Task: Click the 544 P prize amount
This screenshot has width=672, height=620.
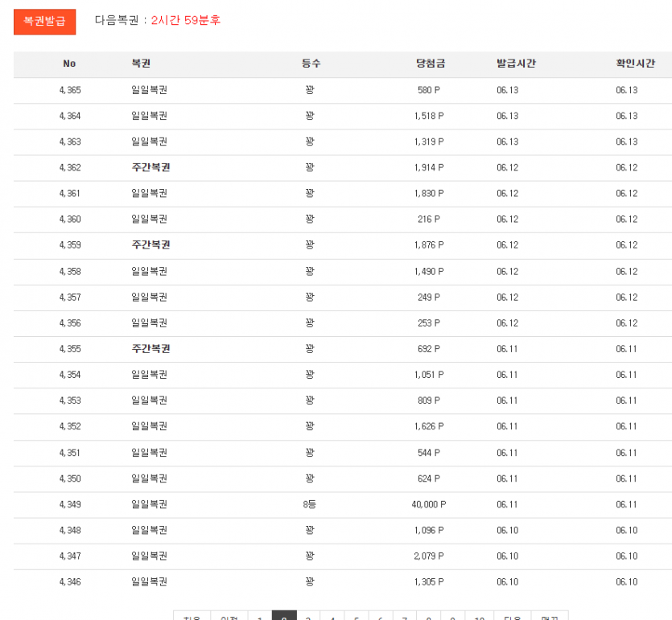Action: pyautogui.click(x=429, y=453)
